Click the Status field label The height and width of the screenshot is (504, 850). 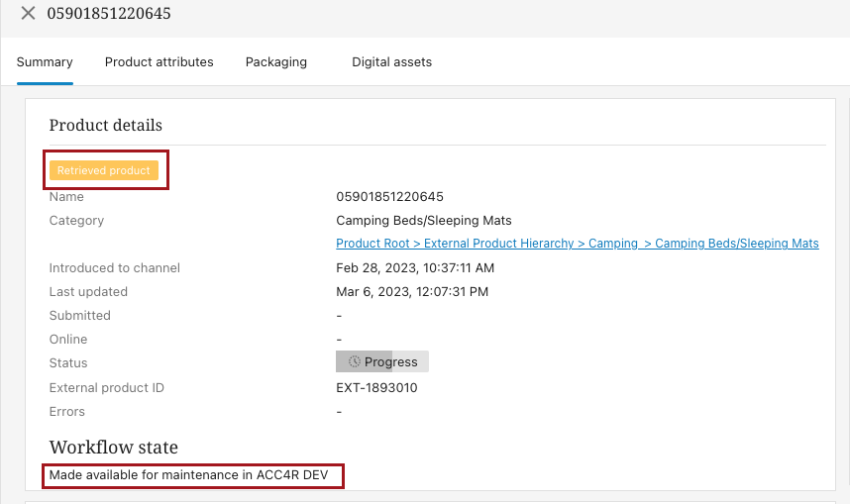68,363
